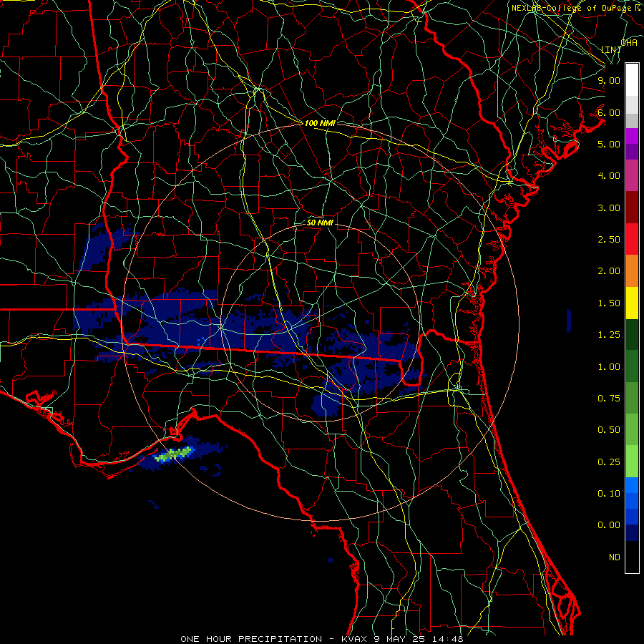The height and width of the screenshot is (644, 644).
Task: Click the "0.50" scale label
Action: click(609, 430)
